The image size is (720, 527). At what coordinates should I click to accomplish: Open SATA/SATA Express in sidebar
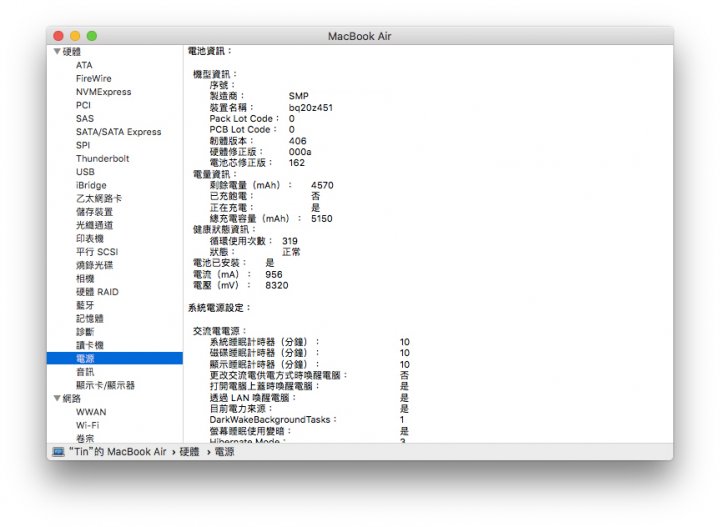click(118, 132)
